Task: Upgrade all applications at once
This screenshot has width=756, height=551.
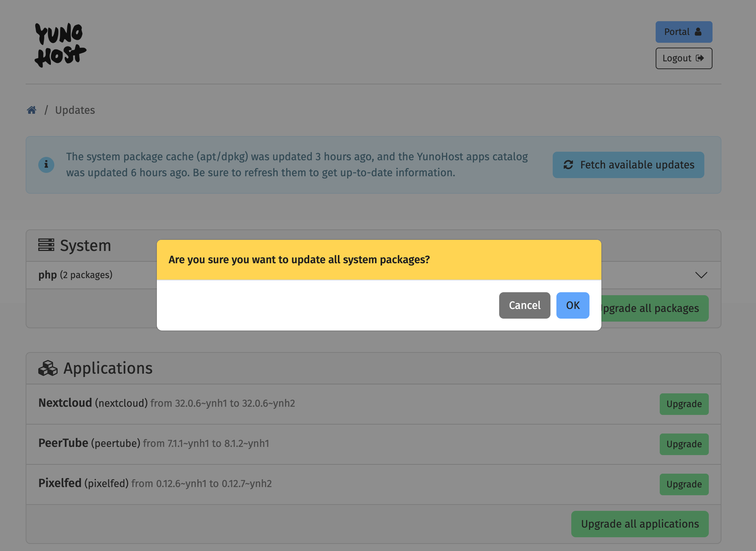Action: [x=640, y=524]
